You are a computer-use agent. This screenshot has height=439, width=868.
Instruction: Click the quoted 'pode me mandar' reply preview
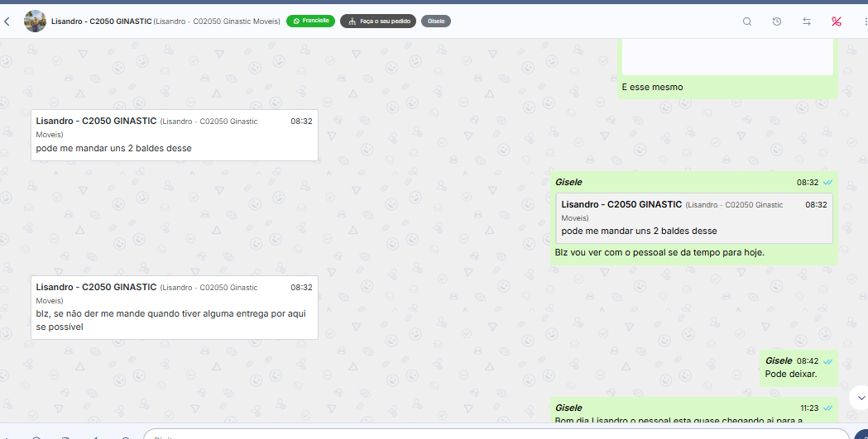(x=694, y=217)
